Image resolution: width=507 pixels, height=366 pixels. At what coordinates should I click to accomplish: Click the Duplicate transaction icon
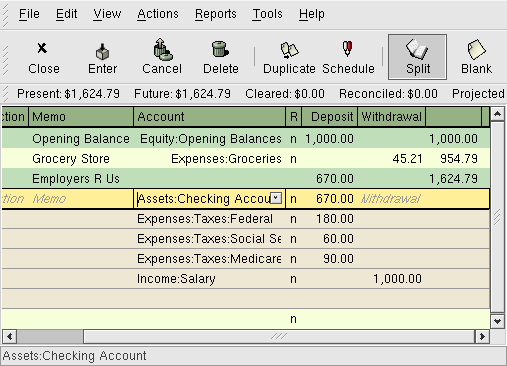tap(289, 50)
